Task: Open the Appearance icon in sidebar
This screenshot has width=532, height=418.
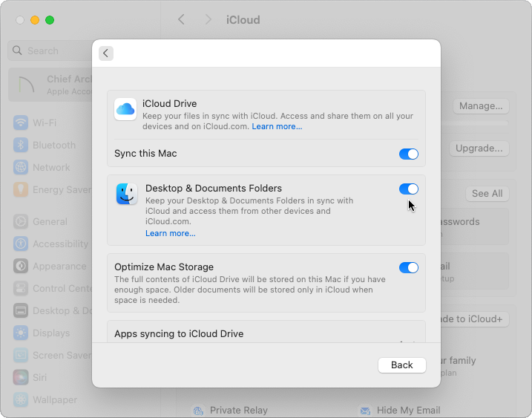Action: [21, 266]
